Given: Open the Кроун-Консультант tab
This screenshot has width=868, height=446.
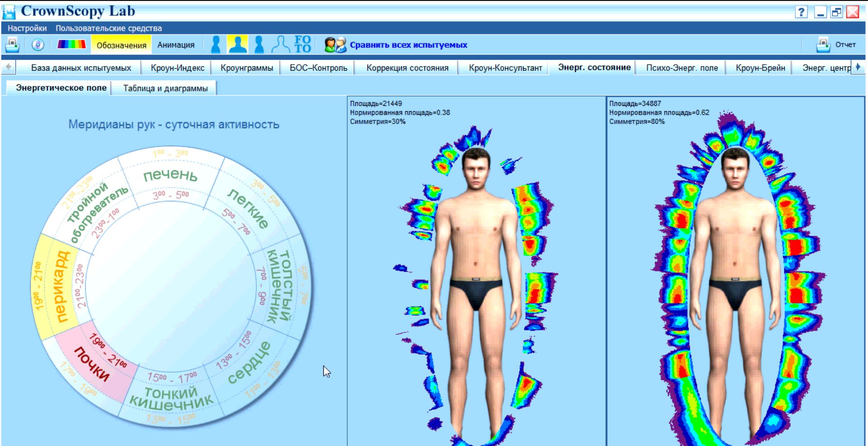Looking at the screenshot, I should tap(505, 68).
